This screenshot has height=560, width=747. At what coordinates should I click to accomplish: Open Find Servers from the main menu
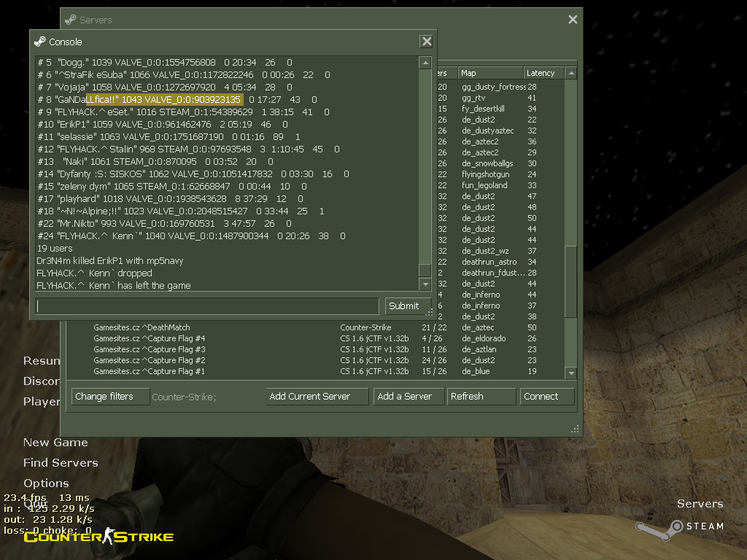61,463
